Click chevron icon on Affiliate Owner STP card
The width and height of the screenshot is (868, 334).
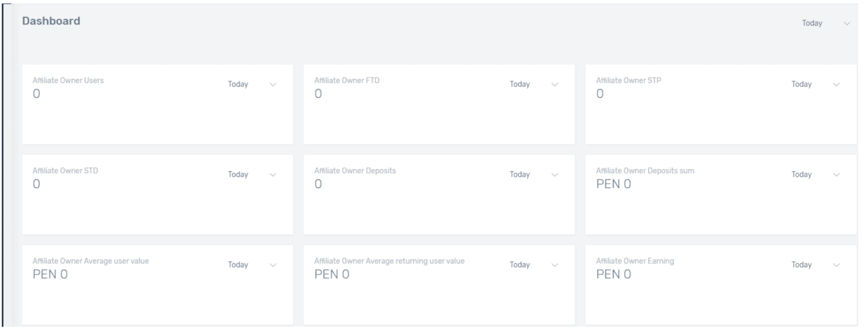tap(836, 84)
